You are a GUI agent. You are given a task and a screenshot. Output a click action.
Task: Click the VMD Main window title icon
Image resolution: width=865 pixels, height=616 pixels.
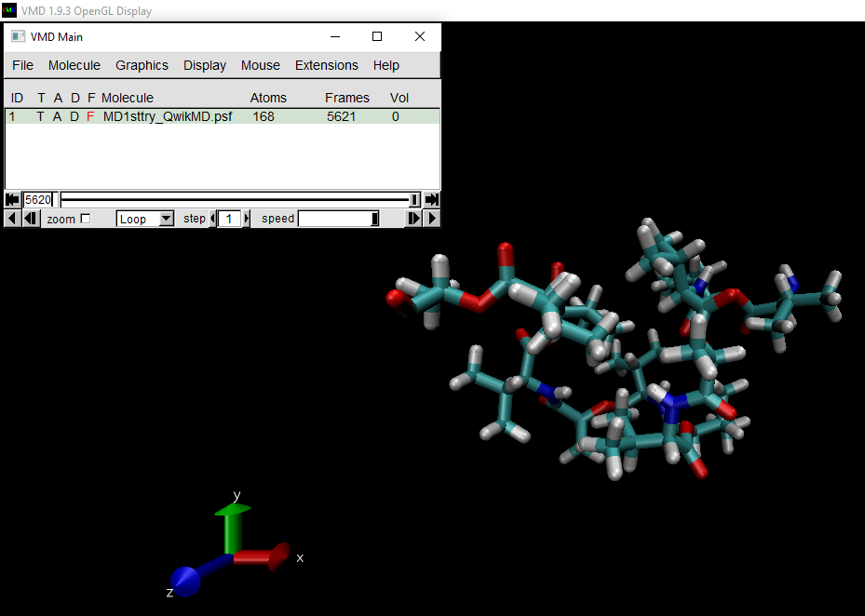point(19,36)
